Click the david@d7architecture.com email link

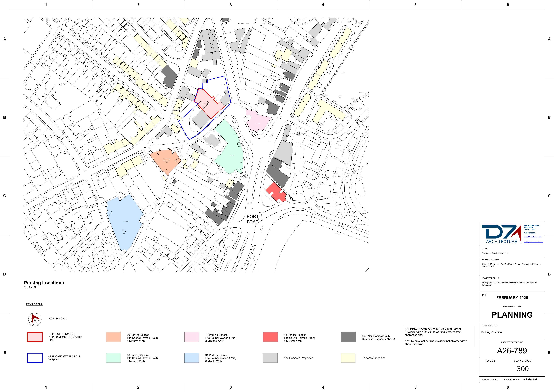[533, 242]
